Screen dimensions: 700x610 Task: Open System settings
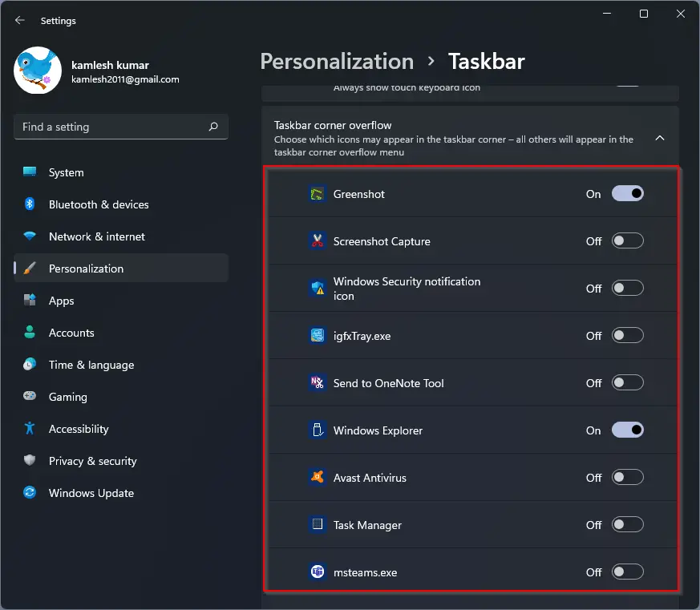coord(121,172)
